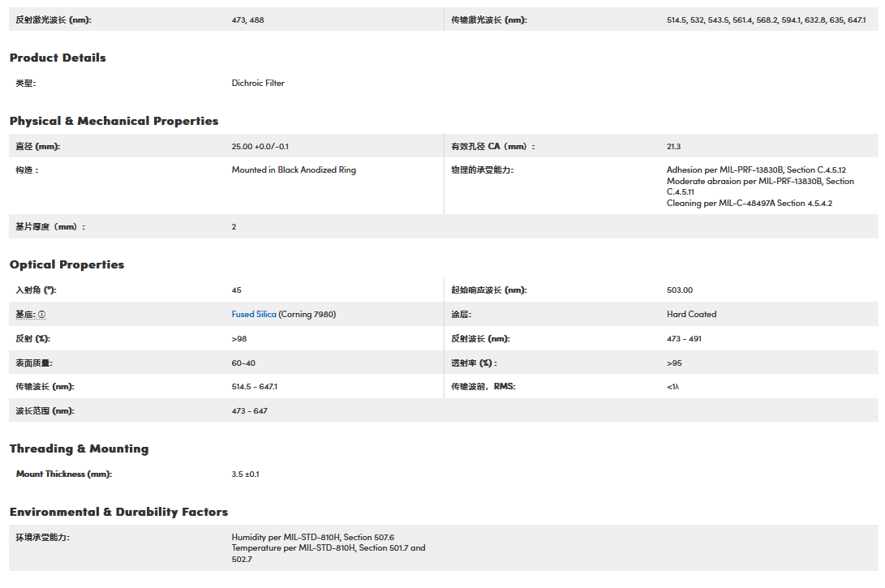Click the 起始响应波长 value 503.00
This screenshot has height=588, width=885.
click(x=680, y=290)
